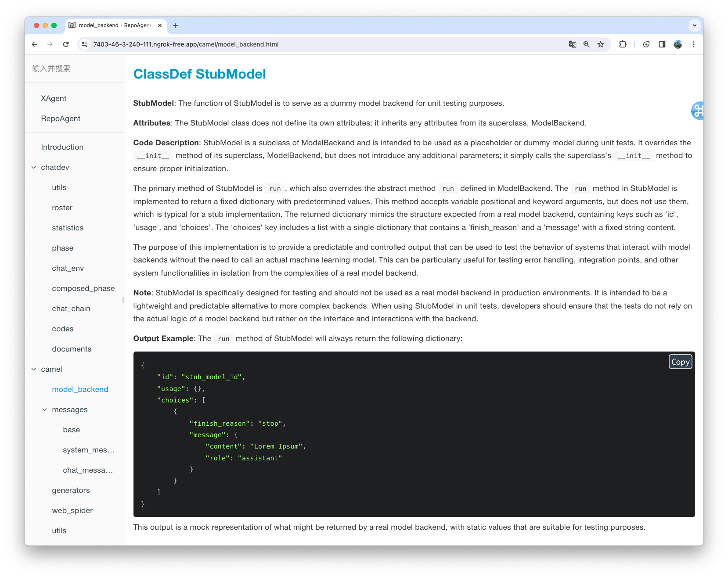This screenshot has height=578, width=728.
Task: Collapse the camel section chevron
Action: (x=34, y=369)
